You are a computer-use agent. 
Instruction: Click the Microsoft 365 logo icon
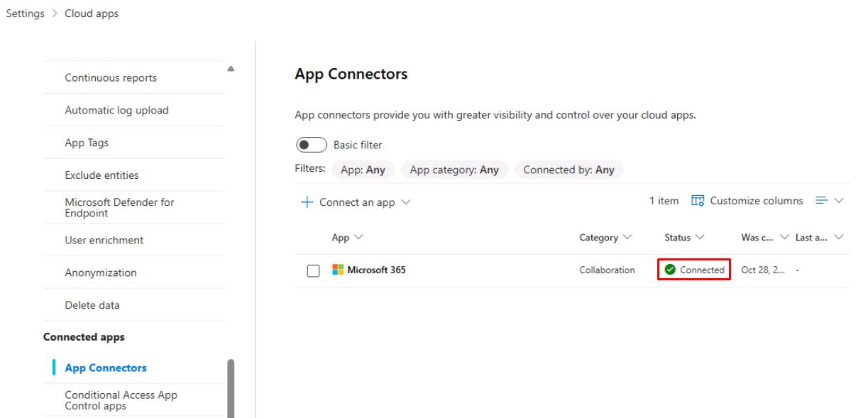[x=338, y=270]
